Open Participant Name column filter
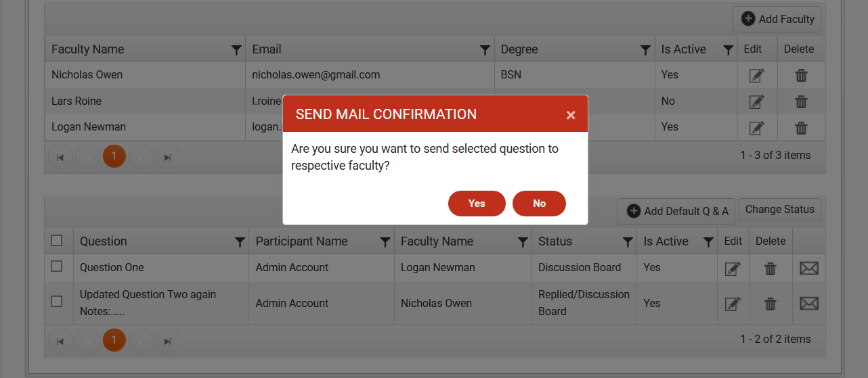868x378 pixels. [x=385, y=242]
